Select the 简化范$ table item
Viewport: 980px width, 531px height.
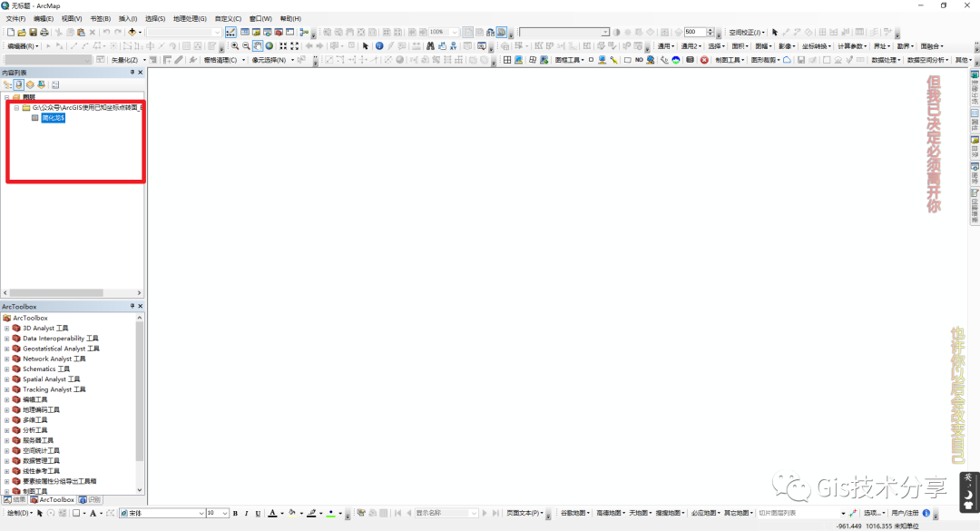tap(53, 118)
